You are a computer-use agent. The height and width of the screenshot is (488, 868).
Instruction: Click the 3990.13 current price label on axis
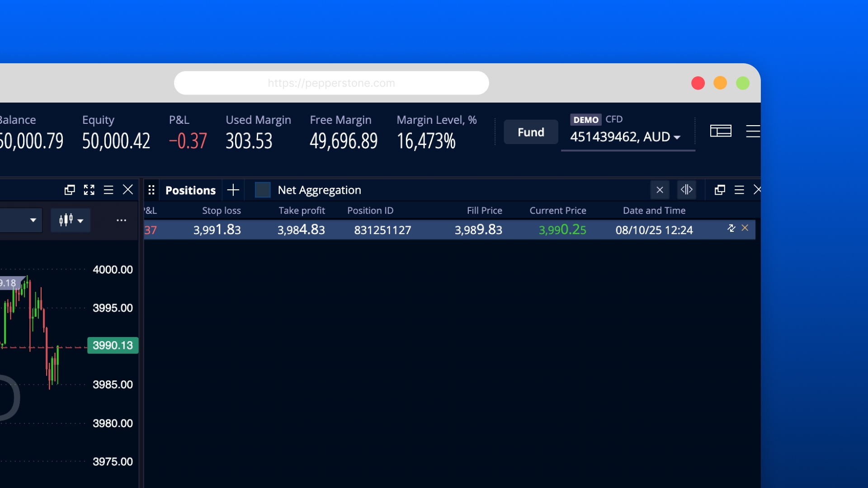[x=113, y=346]
